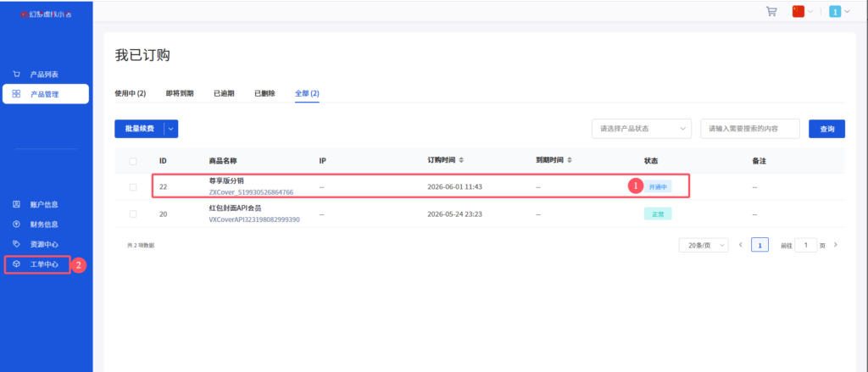Image resolution: width=868 pixels, height=372 pixels.
Task: Expand the language dropdown chevron
Action: click(x=811, y=12)
